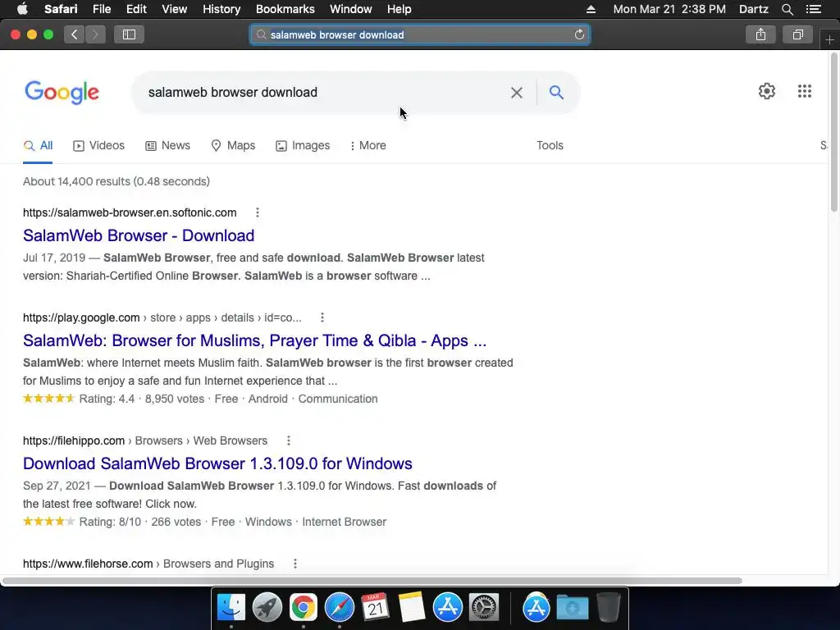Toggle the Safari sidebar button
The width and height of the screenshot is (840, 630).
129,34
